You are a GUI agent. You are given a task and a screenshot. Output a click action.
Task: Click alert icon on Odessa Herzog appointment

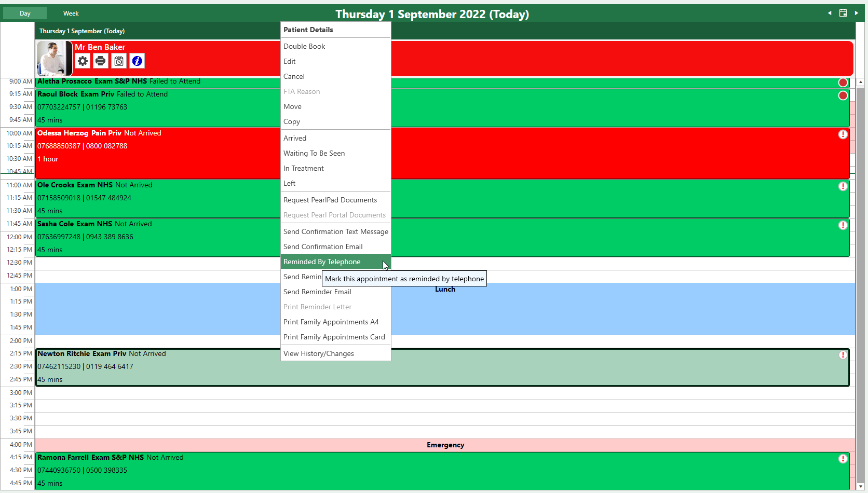pyautogui.click(x=843, y=134)
